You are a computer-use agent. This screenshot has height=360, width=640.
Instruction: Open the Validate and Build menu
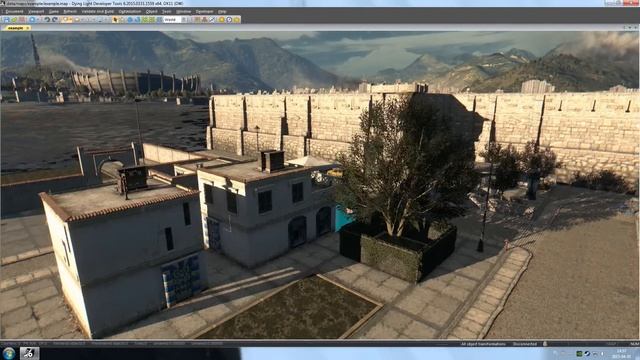coord(98,11)
